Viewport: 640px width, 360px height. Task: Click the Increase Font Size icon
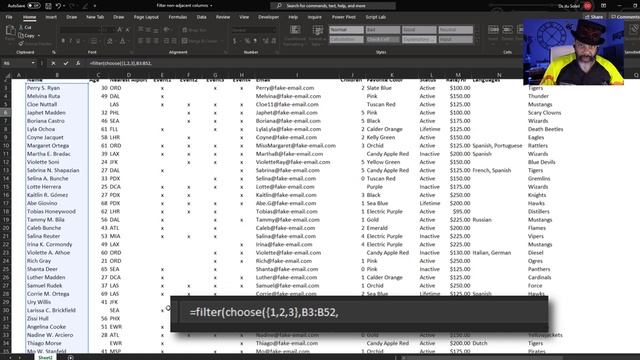click(120, 30)
